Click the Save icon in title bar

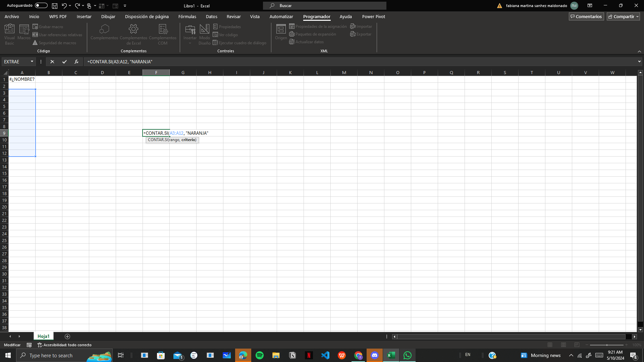54,6
